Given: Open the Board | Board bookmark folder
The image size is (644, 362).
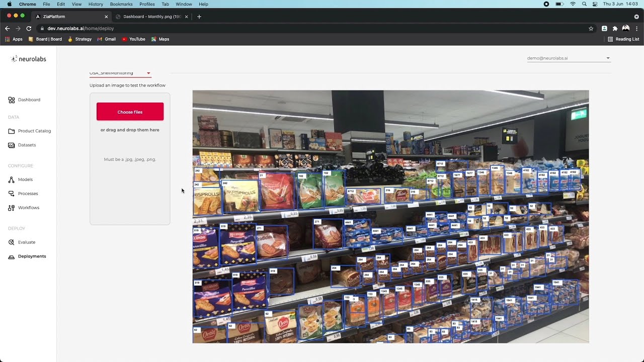Looking at the screenshot, I should pyautogui.click(x=45, y=39).
